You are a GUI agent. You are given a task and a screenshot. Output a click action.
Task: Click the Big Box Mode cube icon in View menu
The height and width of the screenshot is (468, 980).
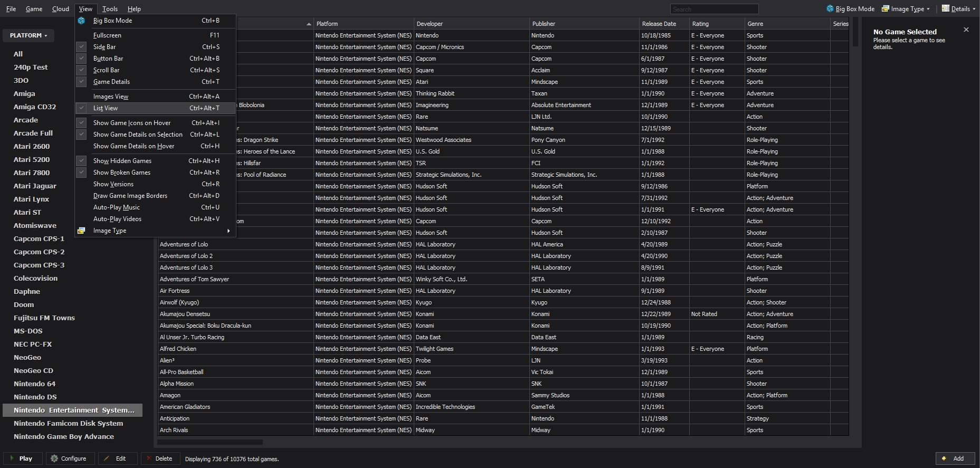tap(81, 21)
